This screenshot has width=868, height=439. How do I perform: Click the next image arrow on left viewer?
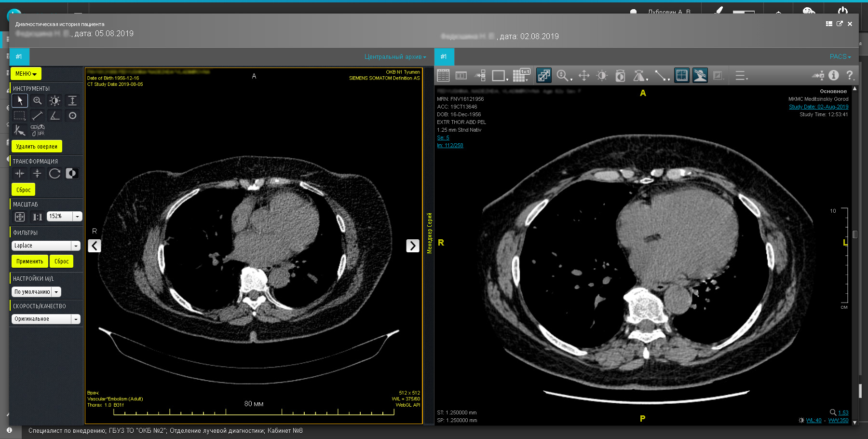click(412, 246)
